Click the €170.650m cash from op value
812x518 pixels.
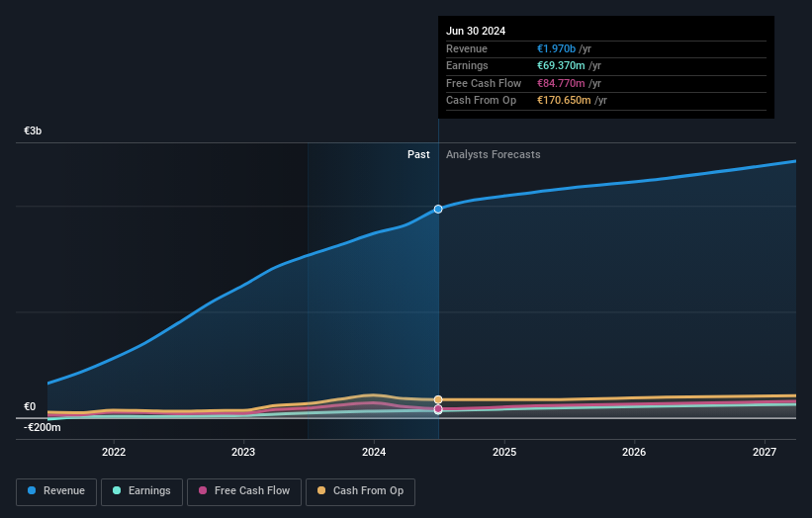point(564,101)
